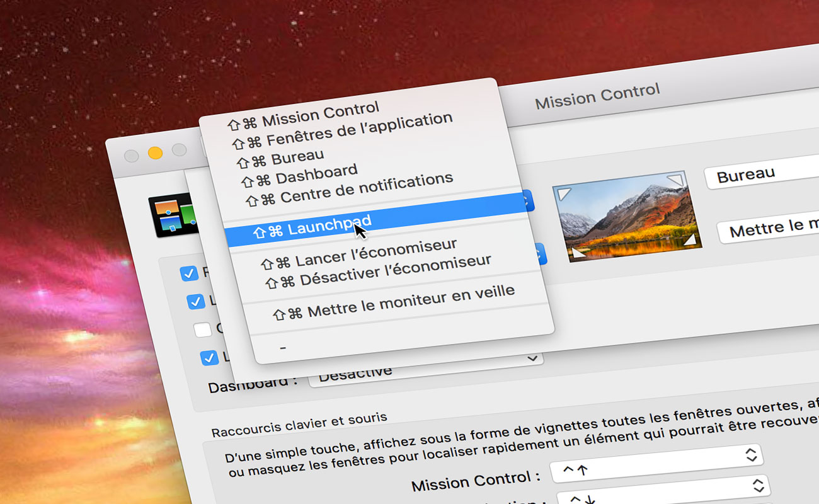The image size is (819, 504).
Task: Click blue popup arrows beside thumbnail's bottom corner
Action: coord(539,253)
